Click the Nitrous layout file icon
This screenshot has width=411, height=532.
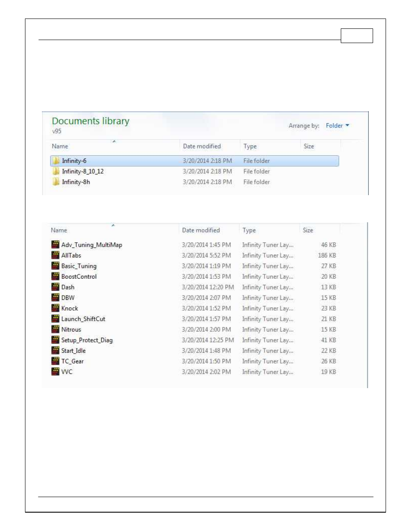55,330
